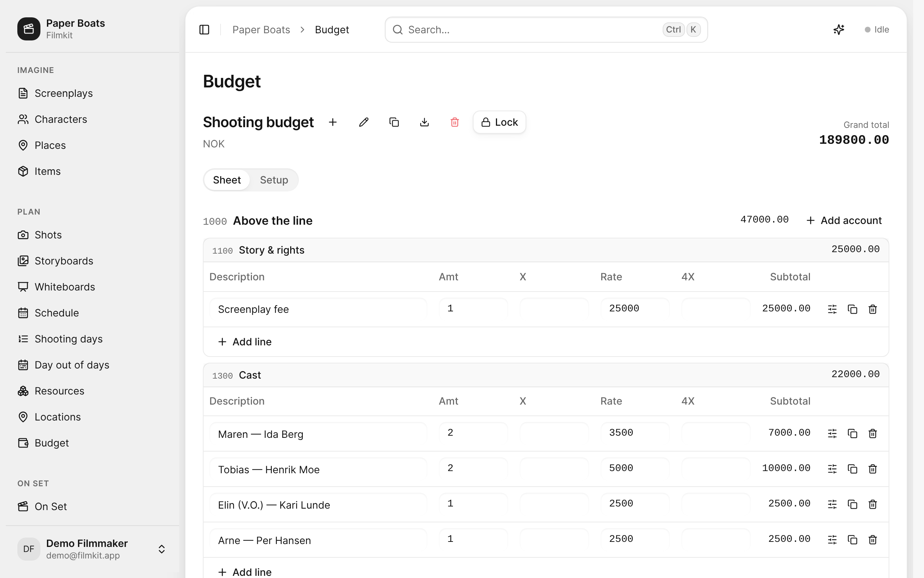Click the plus icon next to Shooting budget

(332, 122)
